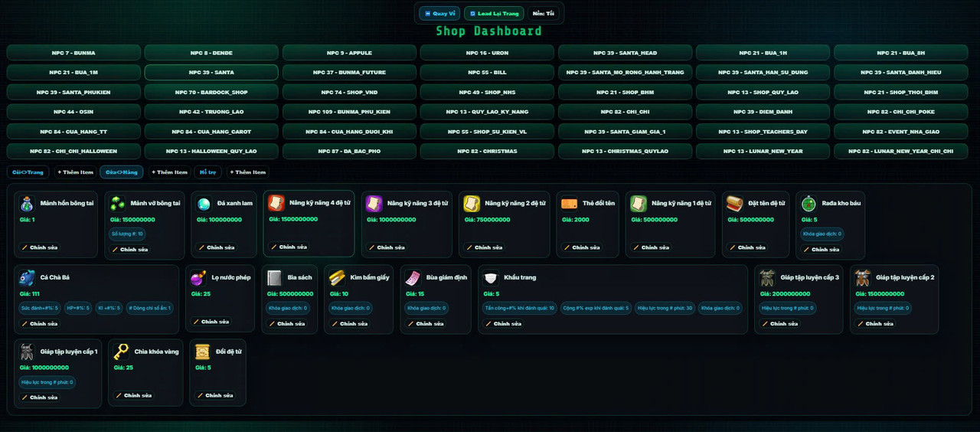This screenshot has width=980, height=432.
Task: Click Chỉnh sửa on the Rađa kho báu card
Action: click(821, 250)
